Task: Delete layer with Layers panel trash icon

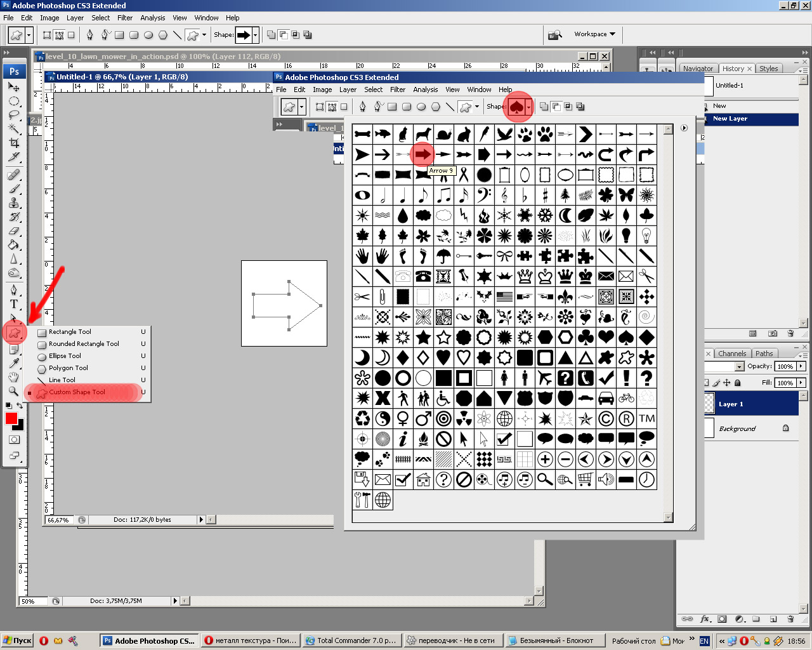Action: [790, 619]
